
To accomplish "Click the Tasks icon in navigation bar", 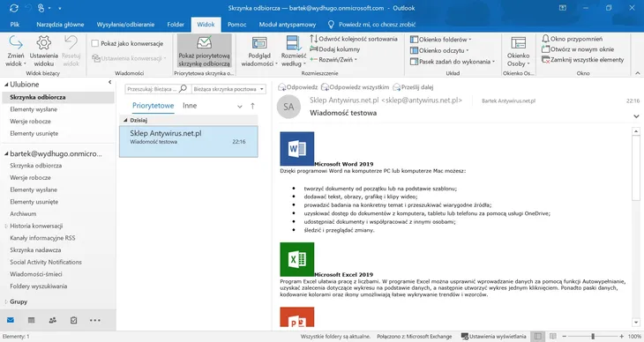I will (x=73, y=320).
